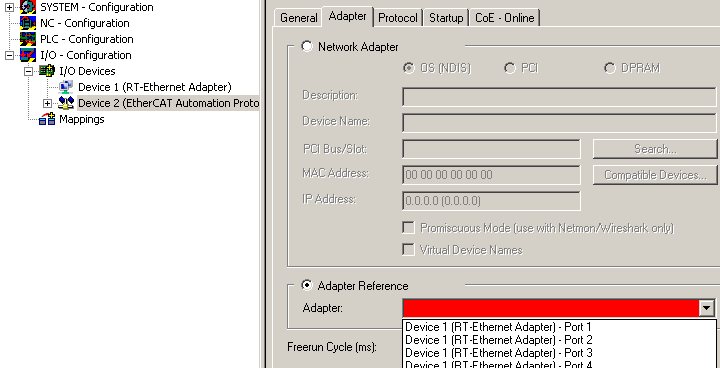
Task: Collapse the I/O - Configuration node
Action: click(x=9, y=55)
